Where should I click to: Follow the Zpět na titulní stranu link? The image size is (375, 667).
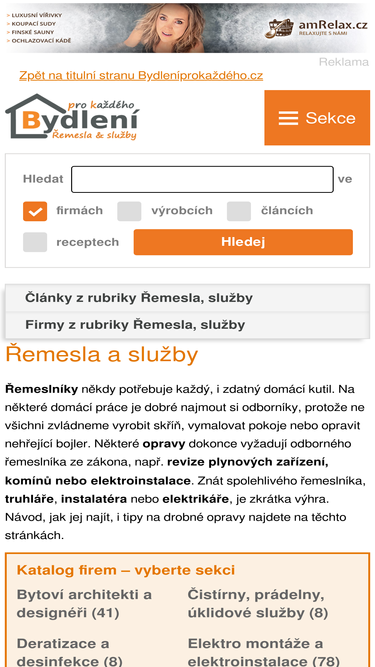click(x=141, y=75)
